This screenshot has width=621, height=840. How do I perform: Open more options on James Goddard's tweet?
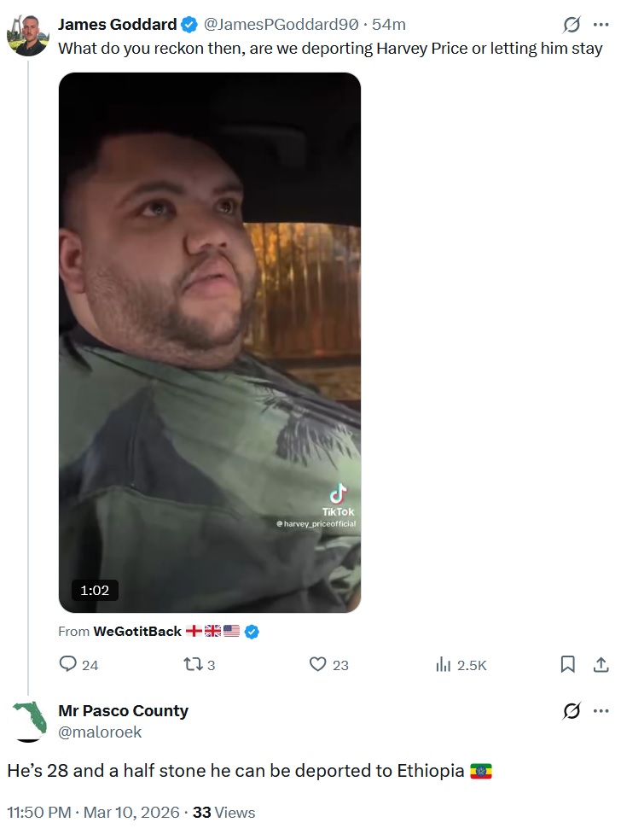click(x=601, y=24)
